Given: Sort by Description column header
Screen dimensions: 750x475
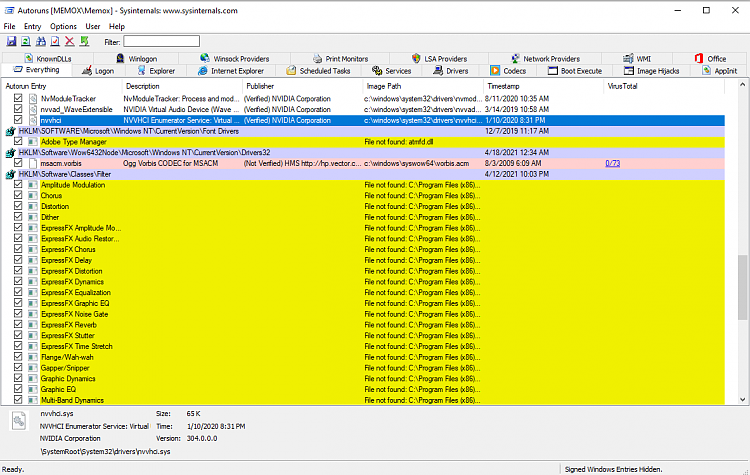Looking at the screenshot, I should click(182, 86).
